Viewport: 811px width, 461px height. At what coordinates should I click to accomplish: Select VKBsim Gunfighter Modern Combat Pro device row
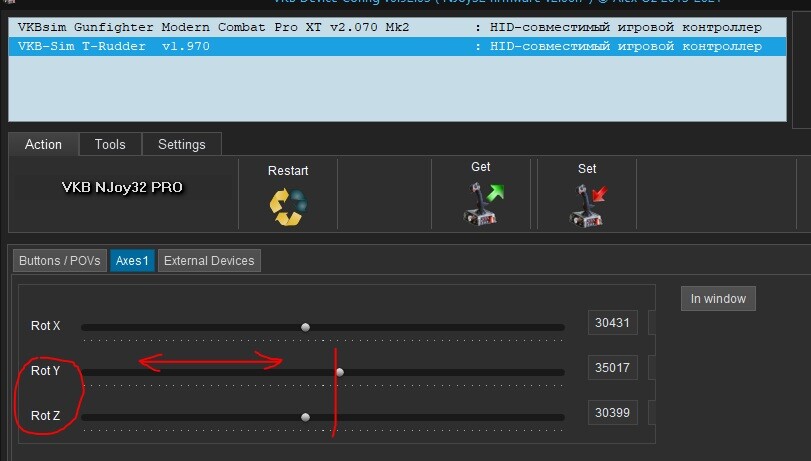[x=397, y=27]
